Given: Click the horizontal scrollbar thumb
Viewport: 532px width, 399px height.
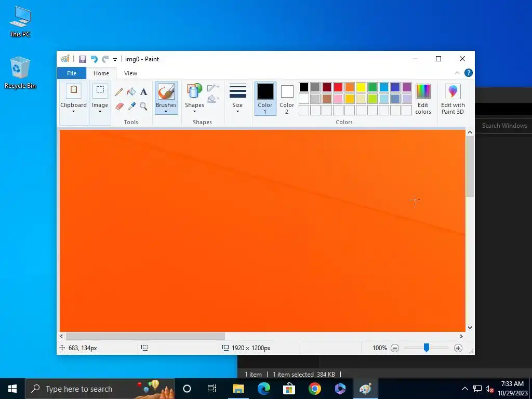Looking at the screenshot, I should [x=145, y=336].
